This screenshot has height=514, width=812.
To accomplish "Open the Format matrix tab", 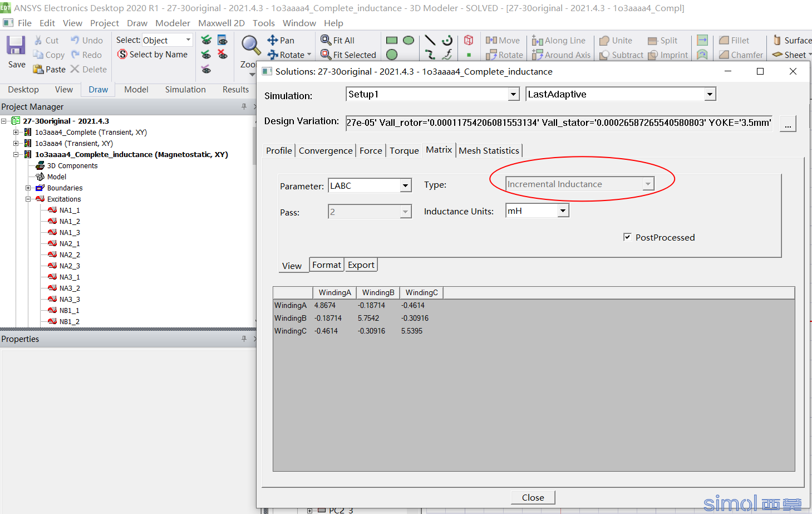I will coord(327,265).
